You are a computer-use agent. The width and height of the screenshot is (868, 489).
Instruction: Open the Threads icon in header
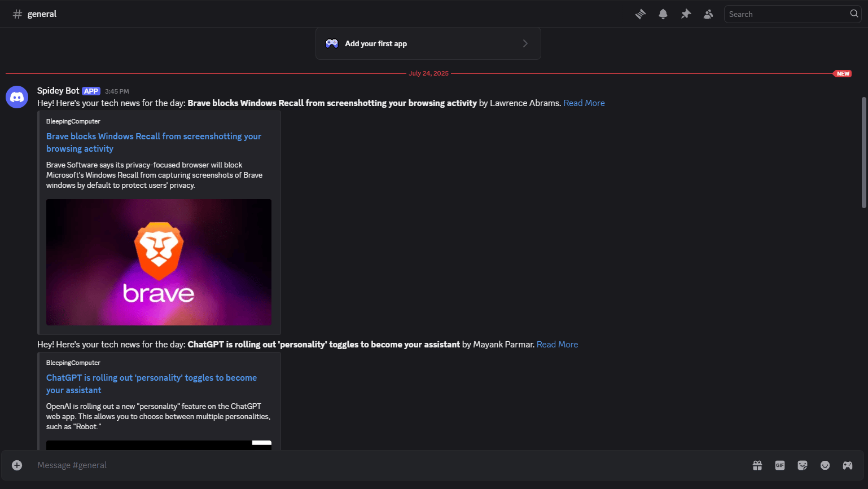[x=641, y=14]
